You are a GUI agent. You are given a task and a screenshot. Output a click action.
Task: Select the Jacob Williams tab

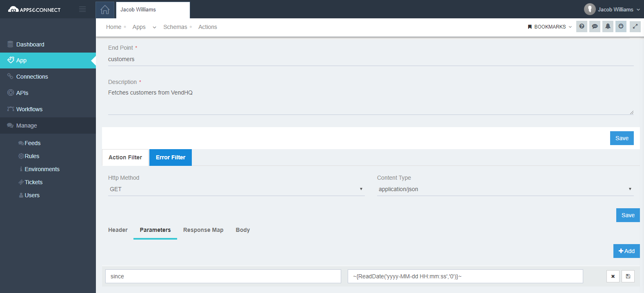153,10
